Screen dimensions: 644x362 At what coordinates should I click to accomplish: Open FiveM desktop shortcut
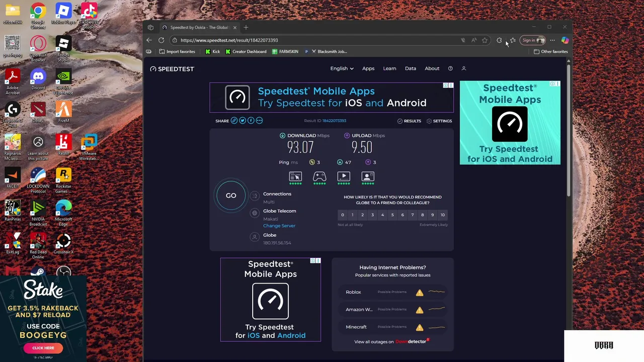click(x=63, y=113)
